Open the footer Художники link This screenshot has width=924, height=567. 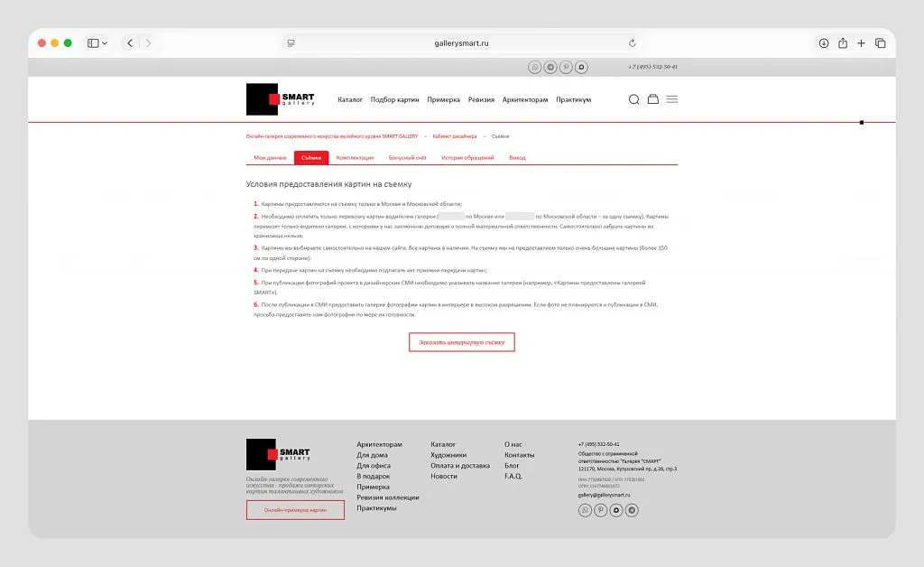point(448,455)
